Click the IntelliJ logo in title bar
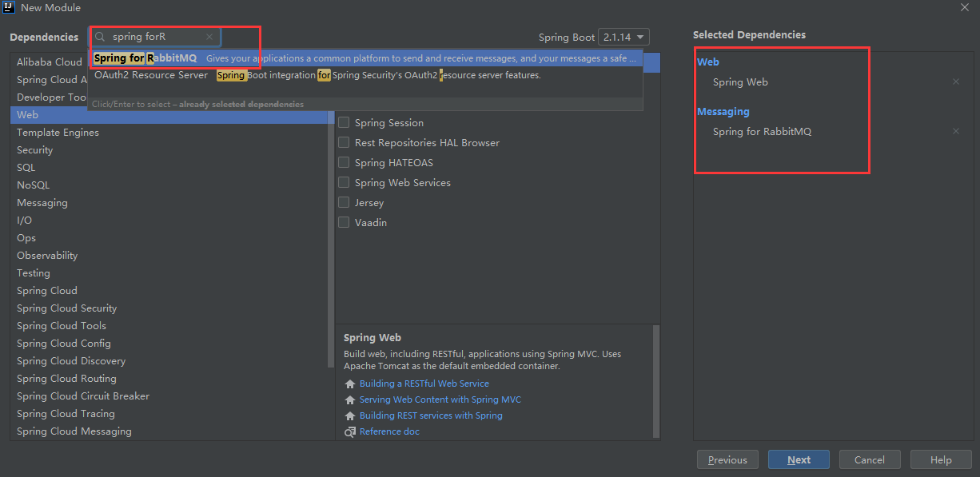980x477 pixels. (10, 7)
